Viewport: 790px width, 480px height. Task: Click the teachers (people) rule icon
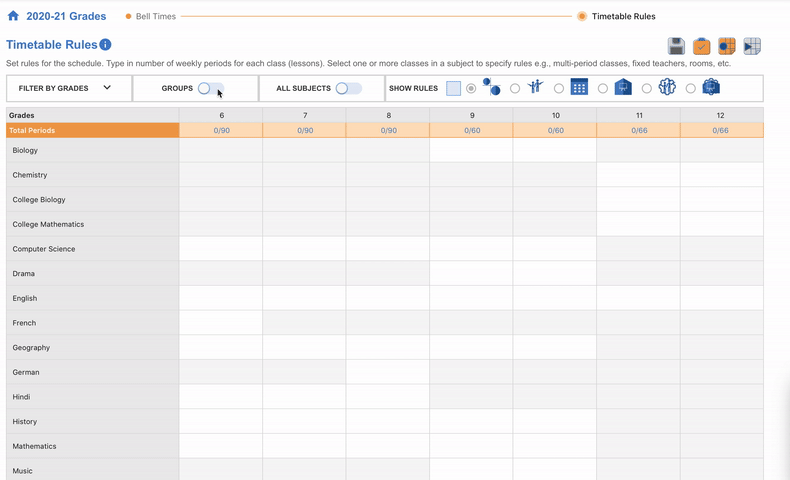click(x=536, y=87)
